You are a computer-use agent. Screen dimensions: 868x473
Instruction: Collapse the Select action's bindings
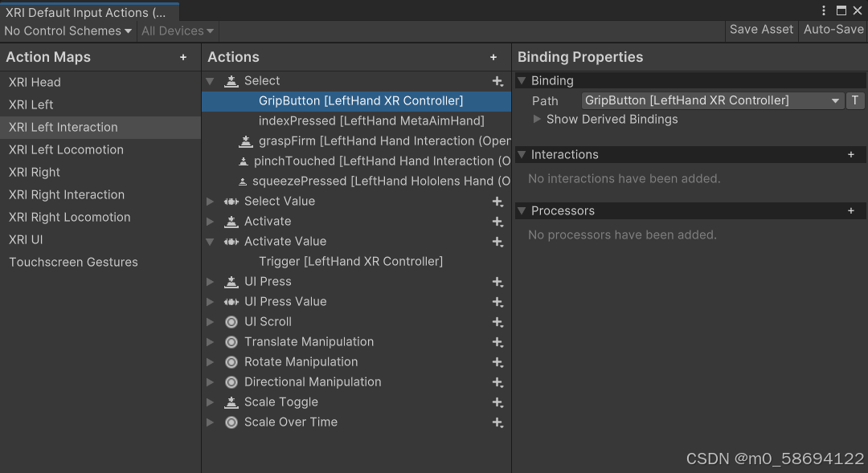[x=211, y=81]
